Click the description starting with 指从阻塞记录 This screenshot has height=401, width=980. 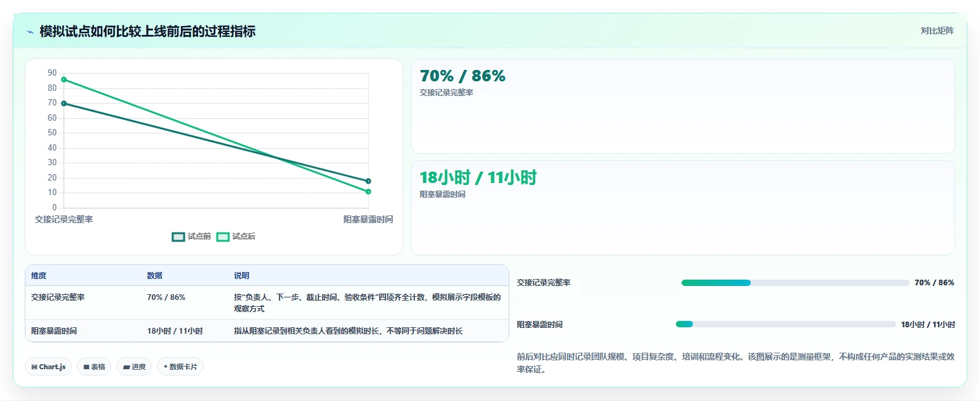[x=348, y=330]
